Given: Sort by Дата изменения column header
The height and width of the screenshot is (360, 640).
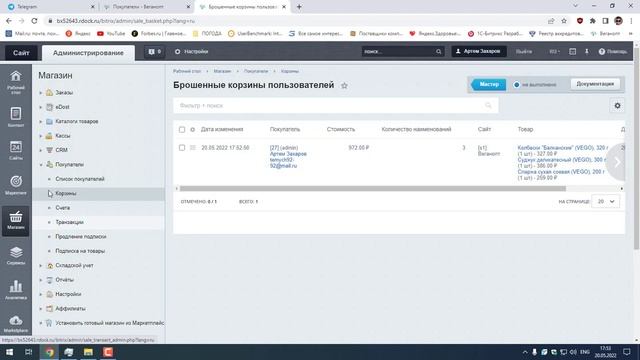Looking at the screenshot, I should [x=222, y=129].
